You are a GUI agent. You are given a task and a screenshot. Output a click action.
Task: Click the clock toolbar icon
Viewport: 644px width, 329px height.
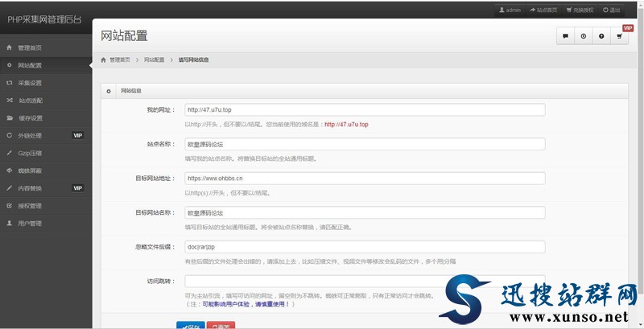pyautogui.click(x=583, y=36)
